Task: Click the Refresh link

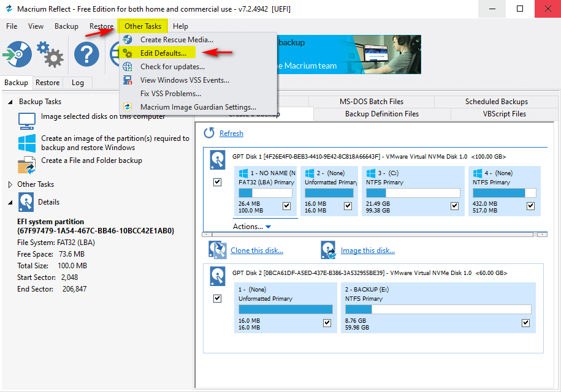Action: point(231,134)
